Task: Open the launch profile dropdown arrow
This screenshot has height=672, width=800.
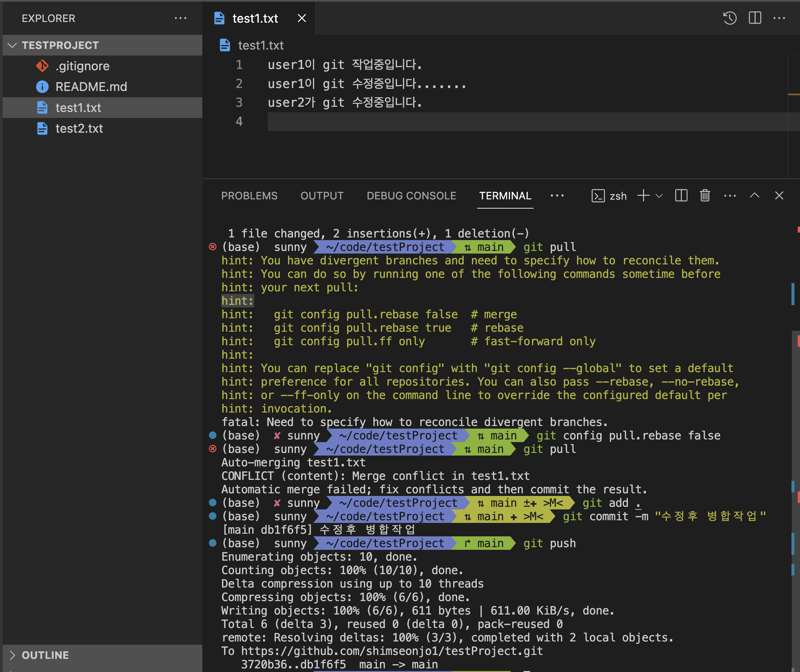Action: 659,196
